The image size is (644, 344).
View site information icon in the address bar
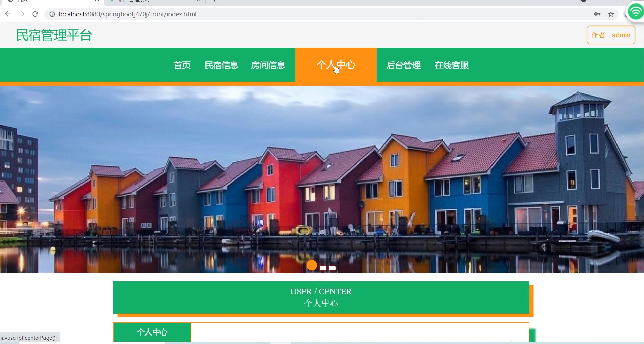click(52, 14)
